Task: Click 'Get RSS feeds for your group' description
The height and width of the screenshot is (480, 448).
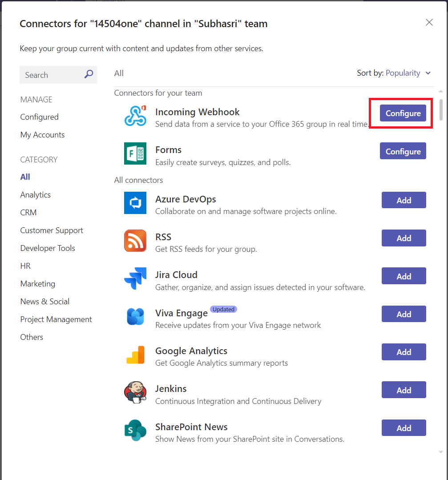Action: coord(206,249)
